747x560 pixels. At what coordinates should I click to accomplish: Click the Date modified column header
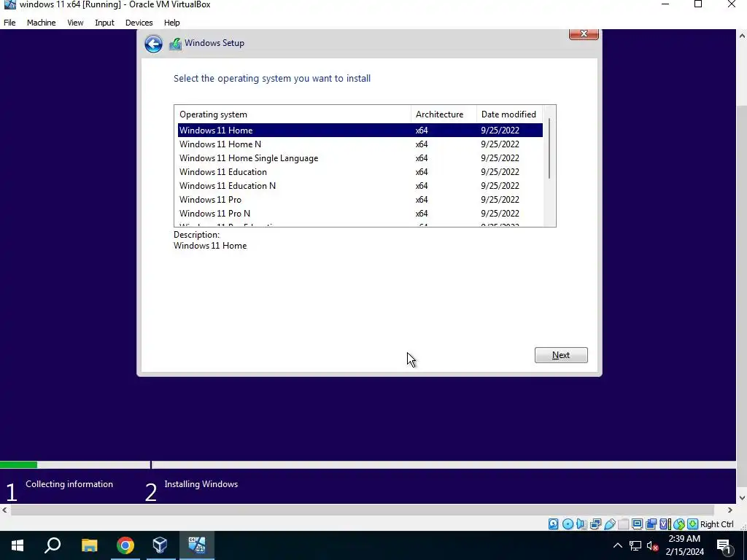[509, 114]
